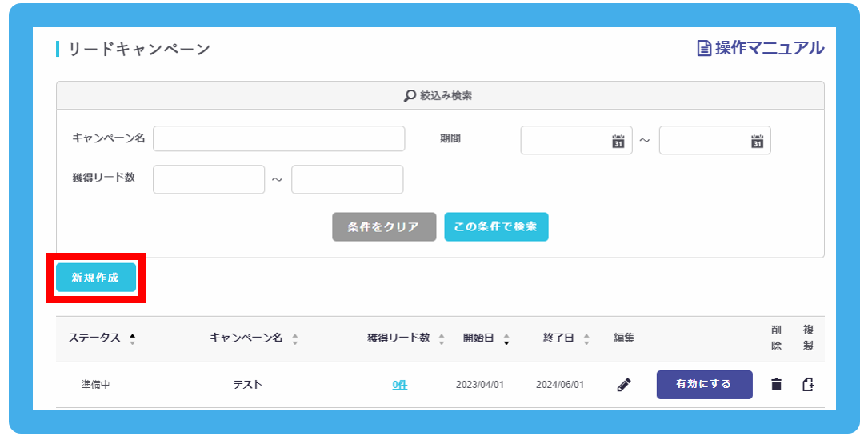868x440 pixels.
Task: Open the end date calendar picker icon
Action: tap(757, 142)
